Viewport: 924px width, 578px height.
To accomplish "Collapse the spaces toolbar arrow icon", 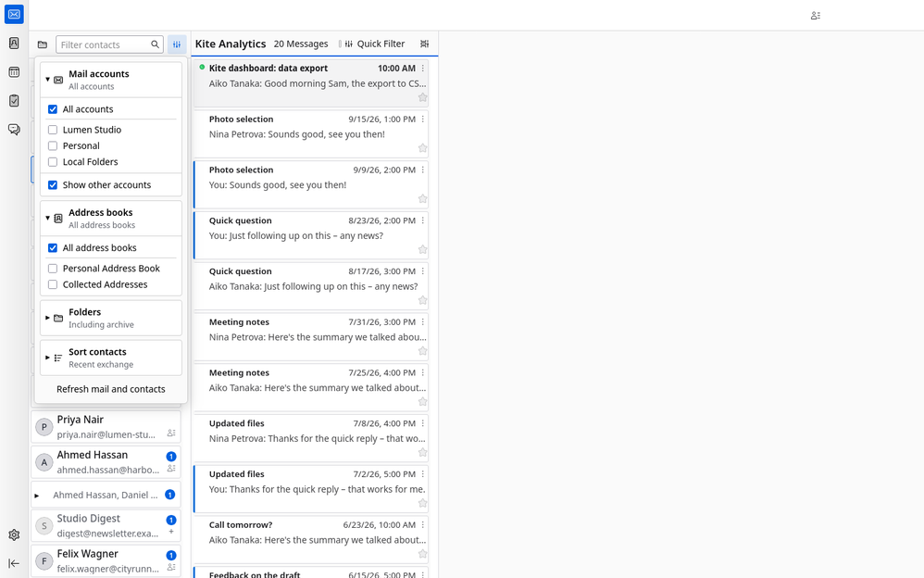I will [14, 563].
